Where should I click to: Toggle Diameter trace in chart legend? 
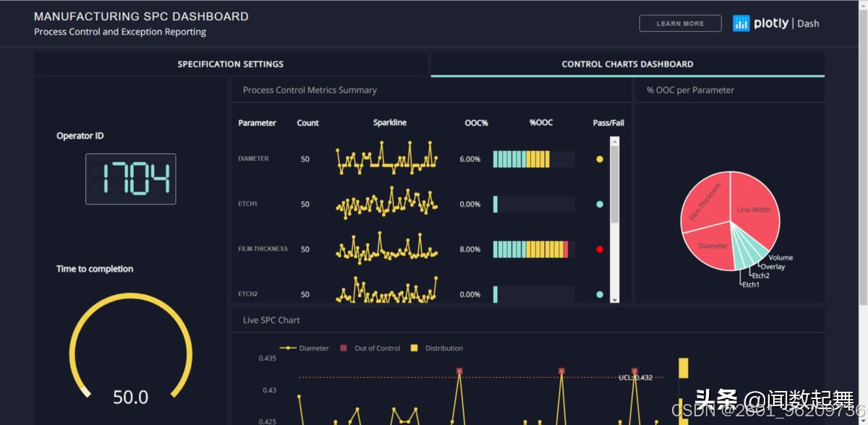point(304,348)
